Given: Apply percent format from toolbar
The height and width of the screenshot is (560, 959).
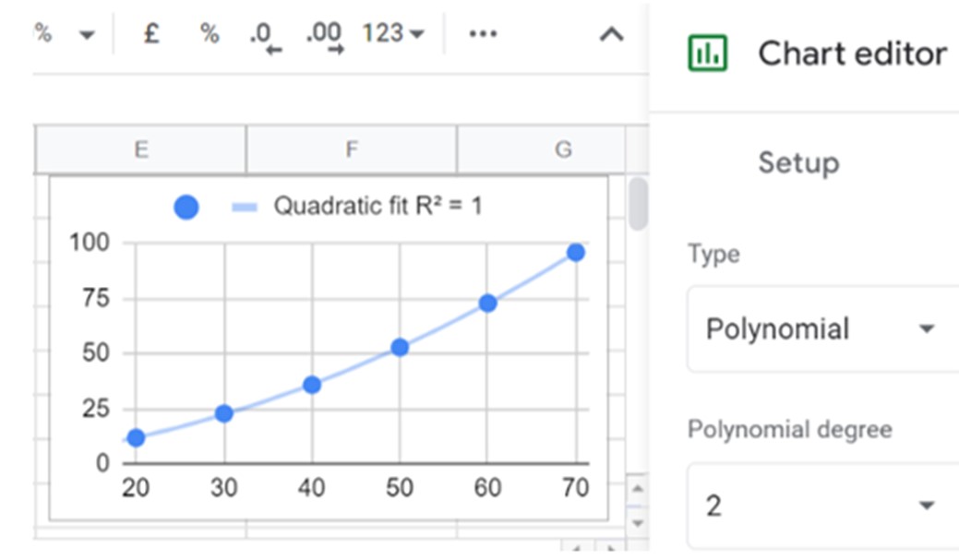Looking at the screenshot, I should click(210, 33).
